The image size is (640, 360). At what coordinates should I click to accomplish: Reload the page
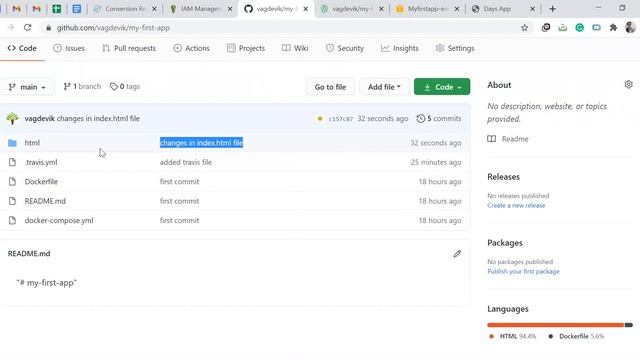27,28
